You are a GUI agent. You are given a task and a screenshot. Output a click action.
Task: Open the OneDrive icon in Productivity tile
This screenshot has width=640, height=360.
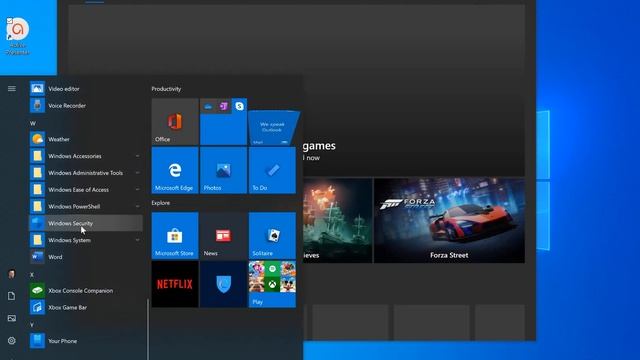click(x=208, y=106)
